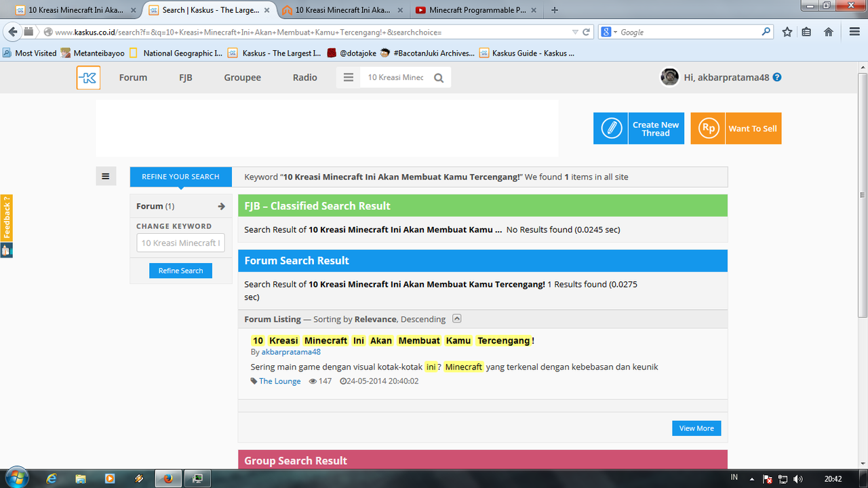Open @dotajoke bookmark
Viewport: 868px width, 488px height.
click(x=351, y=53)
